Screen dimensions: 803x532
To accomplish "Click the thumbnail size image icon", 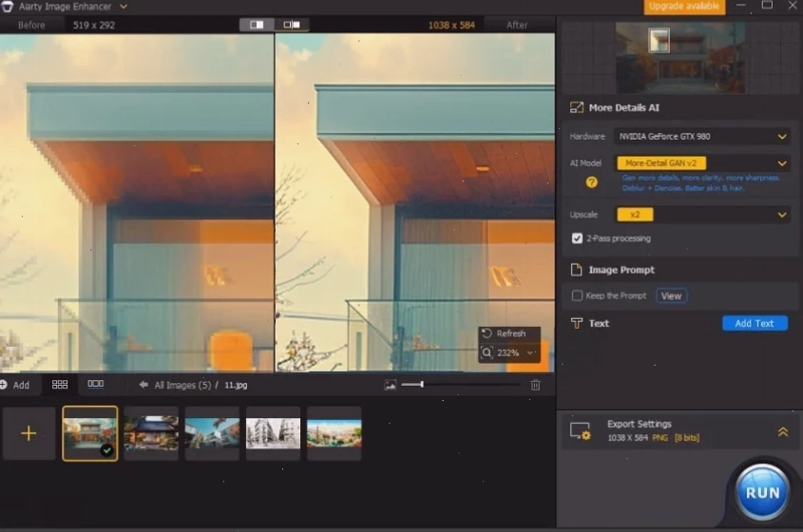I will pyautogui.click(x=391, y=385).
